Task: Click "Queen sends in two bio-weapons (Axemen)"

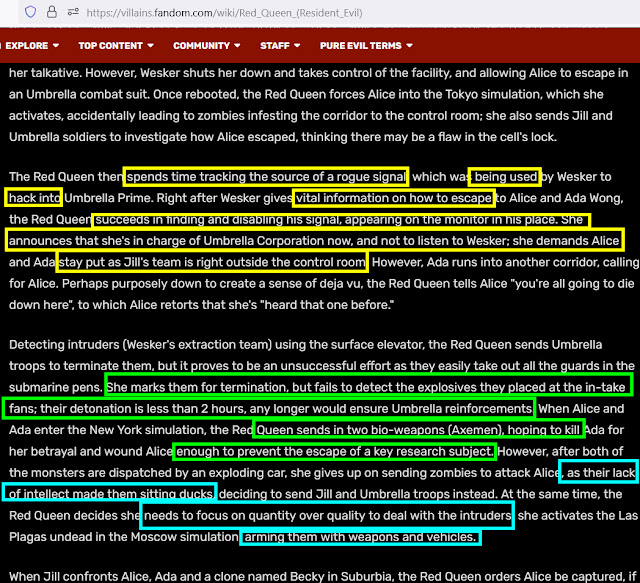Action: (x=380, y=430)
